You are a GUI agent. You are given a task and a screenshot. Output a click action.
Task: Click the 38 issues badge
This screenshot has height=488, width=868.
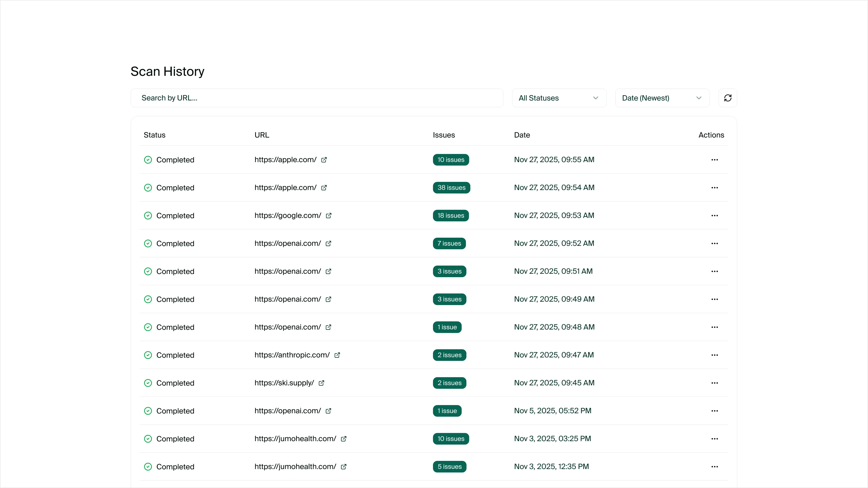(x=451, y=188)
